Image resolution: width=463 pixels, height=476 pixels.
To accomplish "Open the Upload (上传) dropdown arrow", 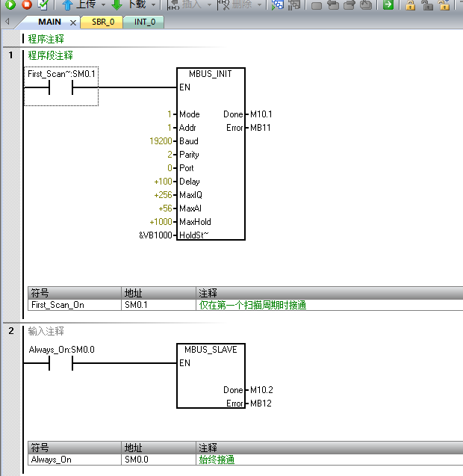I will click(102, 4).
